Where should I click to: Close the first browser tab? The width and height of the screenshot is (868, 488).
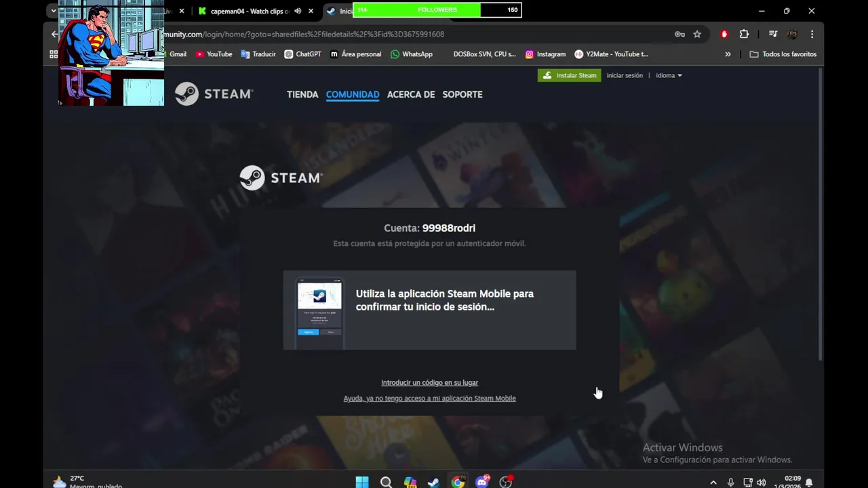[181, 11]
